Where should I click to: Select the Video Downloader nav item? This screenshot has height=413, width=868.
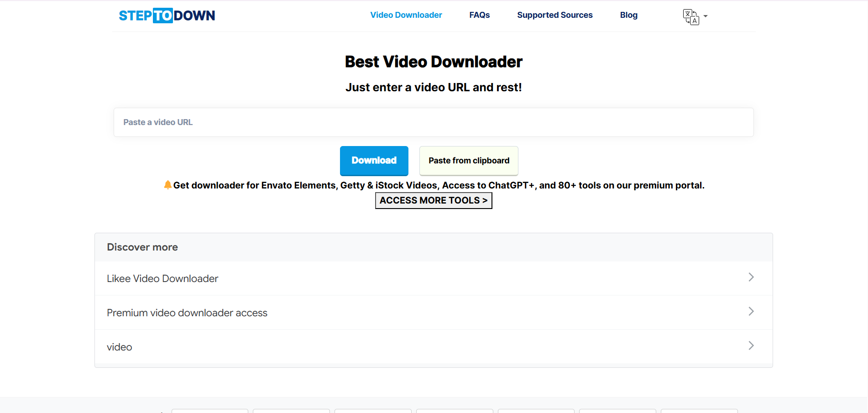pos(406,15)
